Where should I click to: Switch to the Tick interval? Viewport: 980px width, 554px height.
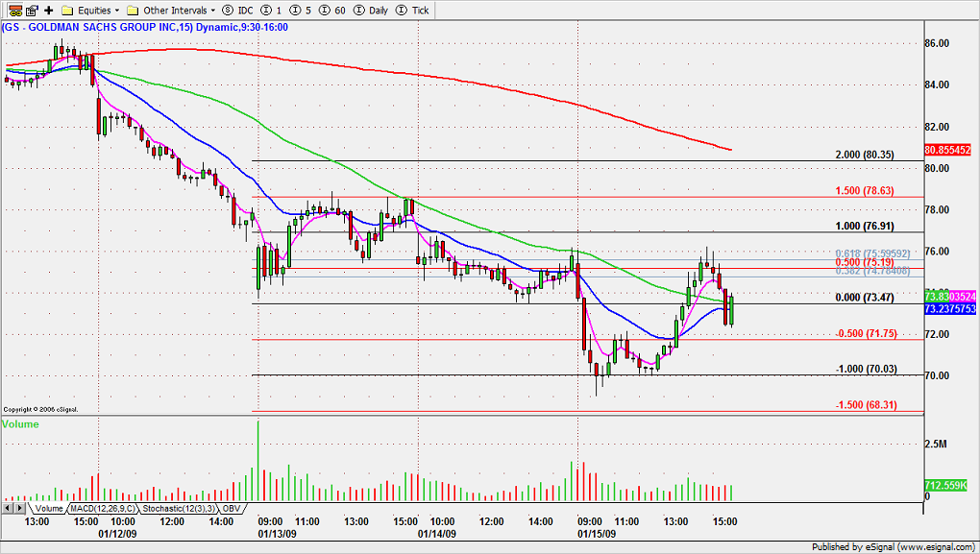[413, 10]
